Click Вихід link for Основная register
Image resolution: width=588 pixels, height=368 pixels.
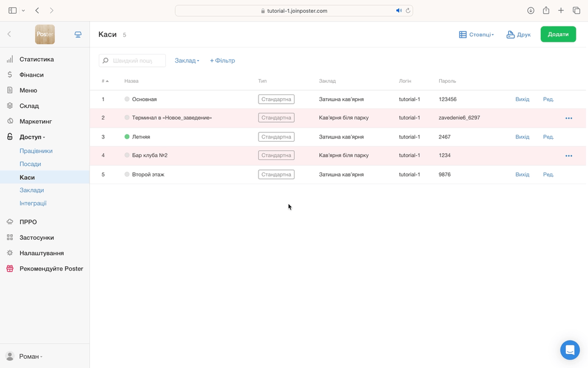pyautogui.click(x=522, y=99)
